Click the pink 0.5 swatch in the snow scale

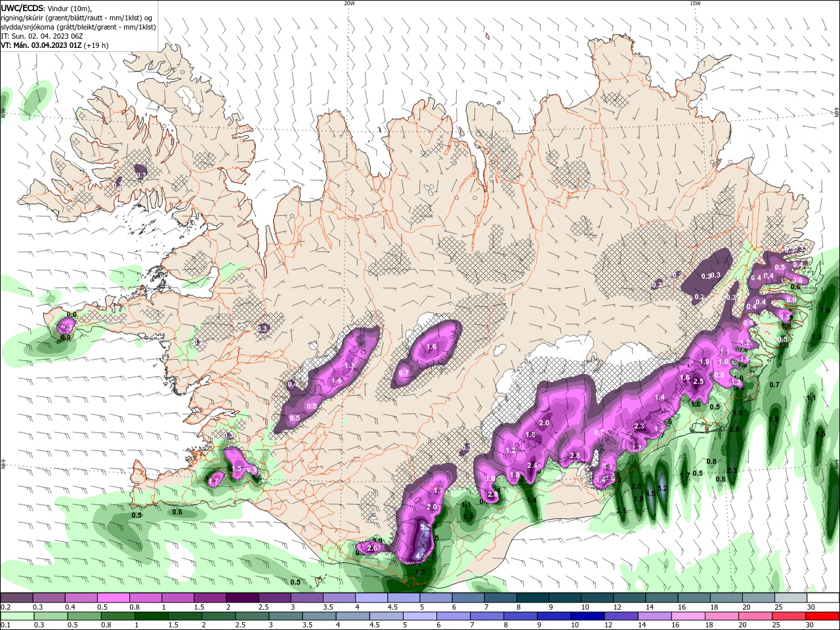[x=113, y=598]
